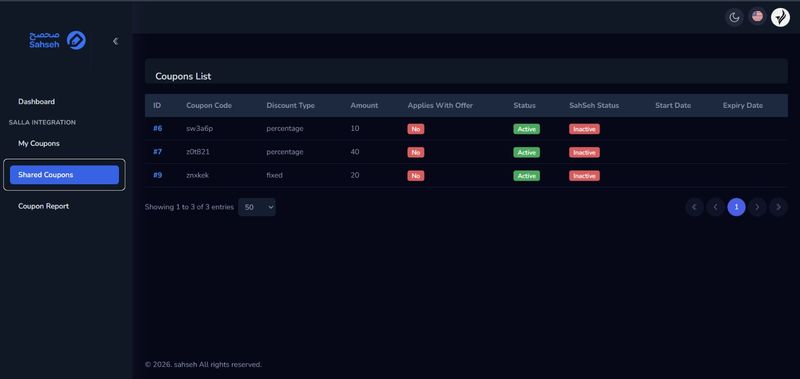The image size is (800, 379).
Task: Click Inactive badge for coupon sw3a6p
Action: point(584,129)
